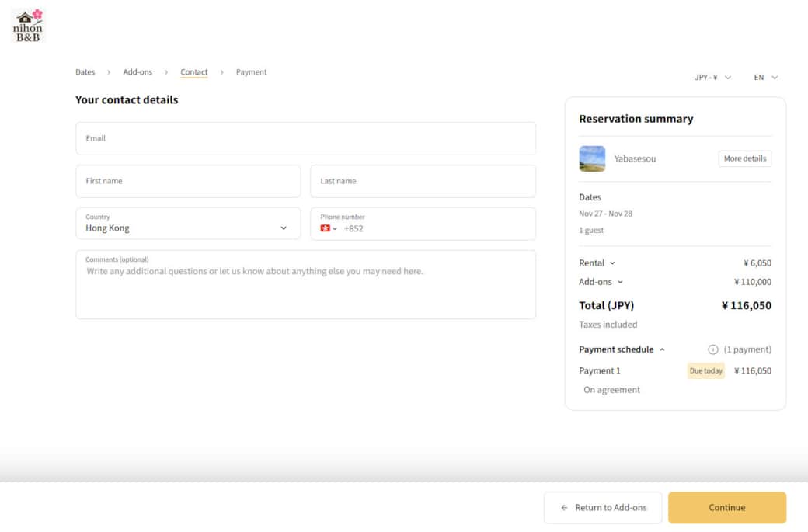This screenshot has height=532, width=808.
Task: Open the EN language dropdown
Action: coord(765,78)
